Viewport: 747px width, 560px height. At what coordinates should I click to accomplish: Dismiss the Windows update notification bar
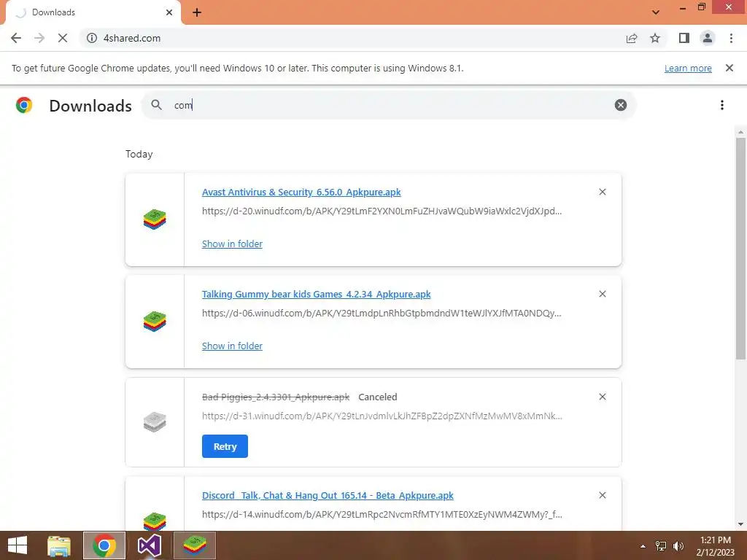coord(729,68)
